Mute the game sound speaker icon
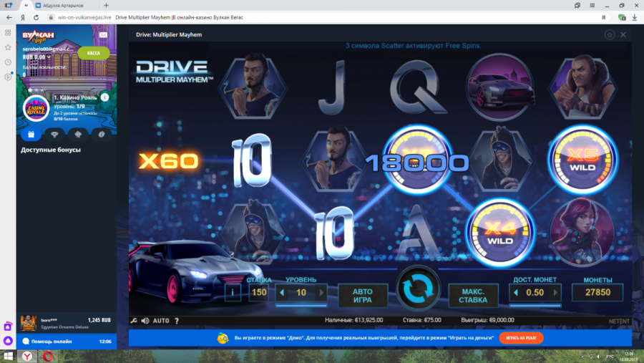 pyautogui.click(x=145, y=321)
